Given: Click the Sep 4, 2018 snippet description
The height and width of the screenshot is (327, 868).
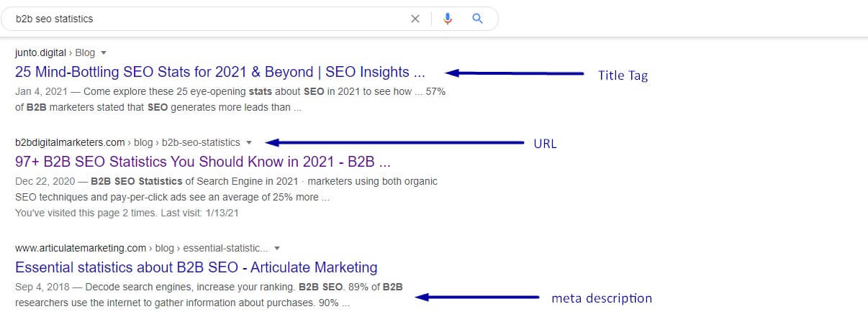Looking at the screenshot, I should pos(209,295).
